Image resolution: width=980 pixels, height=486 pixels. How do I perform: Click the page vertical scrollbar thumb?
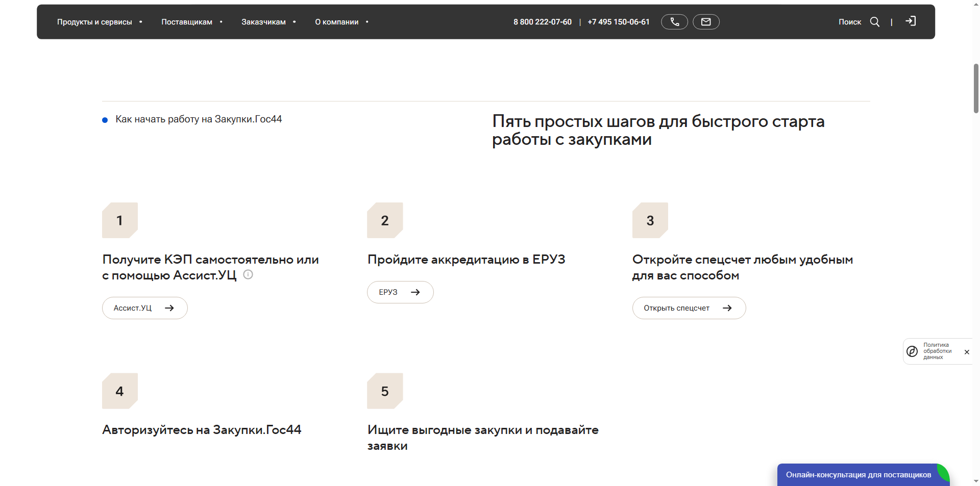coord(976,88)
